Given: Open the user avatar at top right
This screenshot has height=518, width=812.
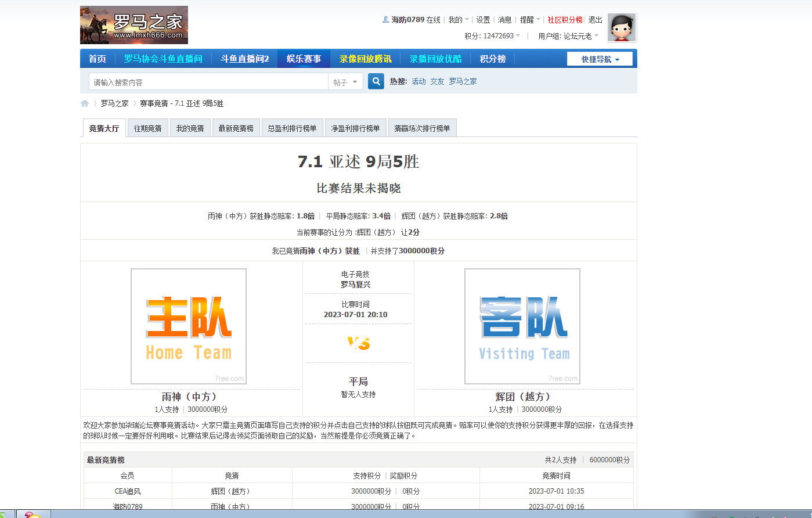Looking at the screenshot, I should [x=622, y=28].
